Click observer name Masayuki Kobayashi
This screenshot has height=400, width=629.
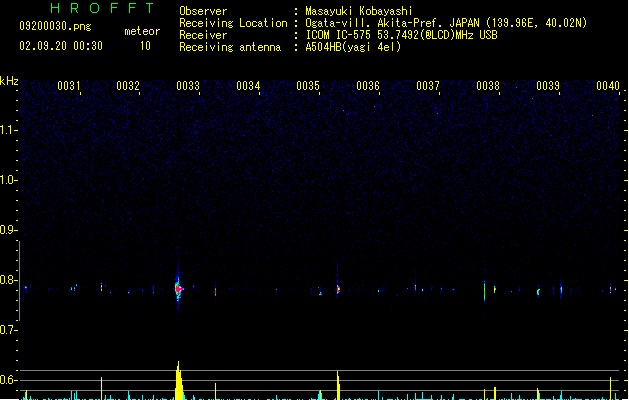(x=359, y=11)
